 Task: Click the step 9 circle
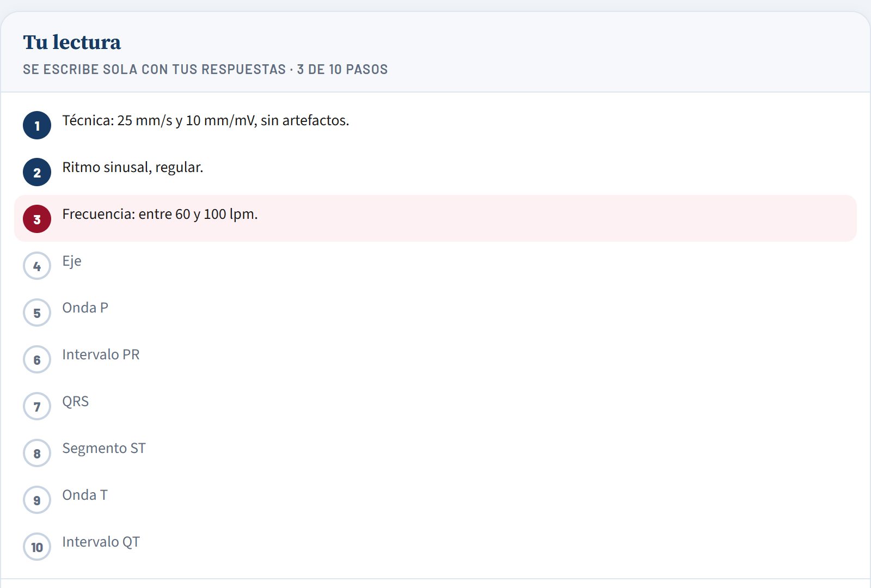coord(37,500)
